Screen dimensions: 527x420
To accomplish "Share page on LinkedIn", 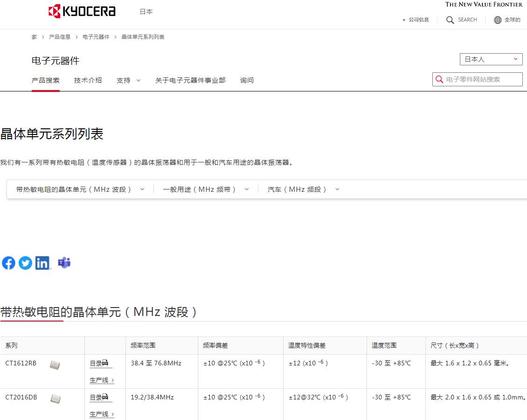I will 42,263.
